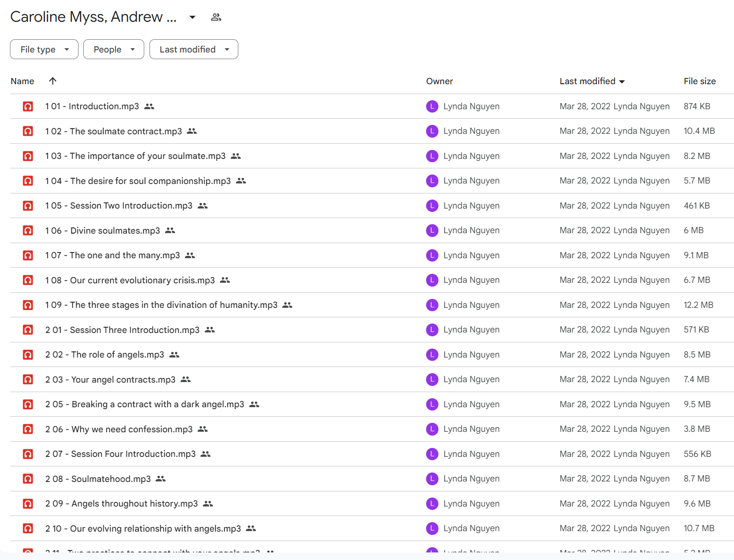The image size is (734, 560).
Task: Click audio icon of 2 01 - Session Three Introduction
Action: click(28, 330)
